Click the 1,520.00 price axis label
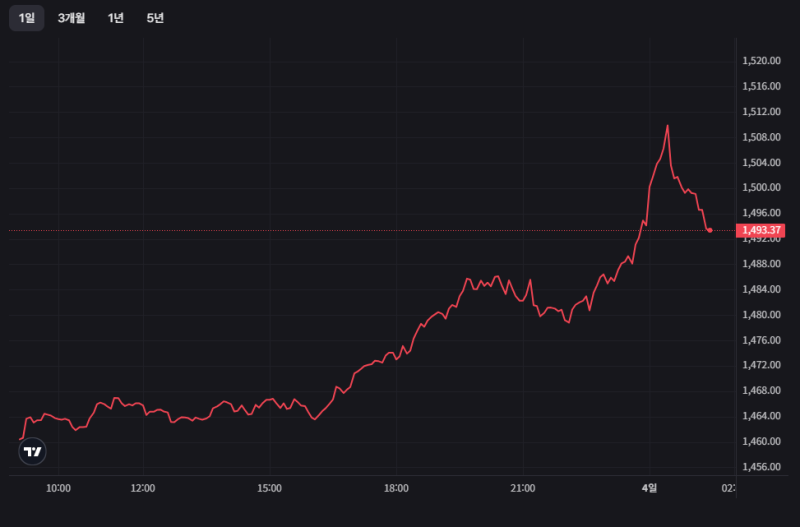800x527 pixels. [x=761, y=61]
